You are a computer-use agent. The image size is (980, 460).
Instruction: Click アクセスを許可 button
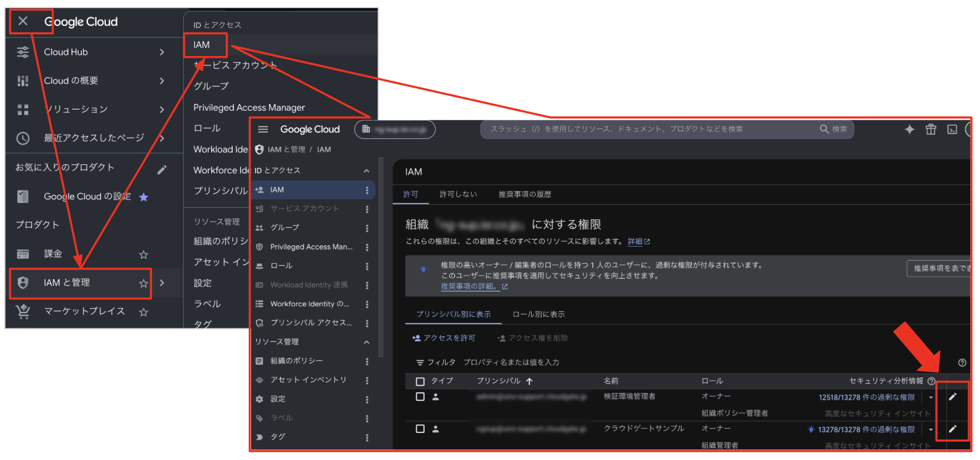point(443,338)
